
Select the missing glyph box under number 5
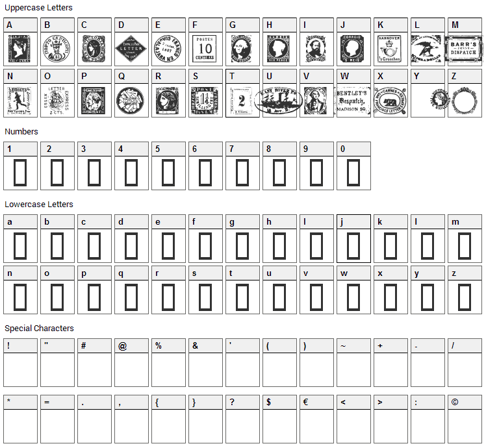[168, 173]
